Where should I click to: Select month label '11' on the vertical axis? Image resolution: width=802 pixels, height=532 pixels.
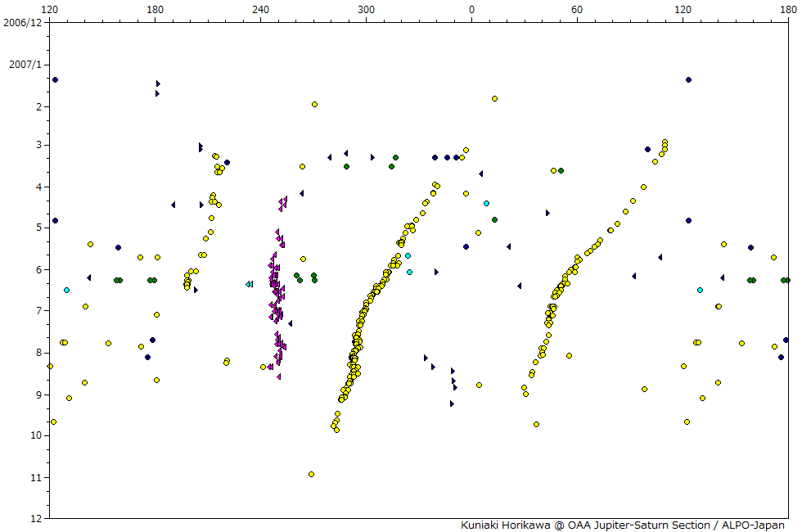point(36,478)
